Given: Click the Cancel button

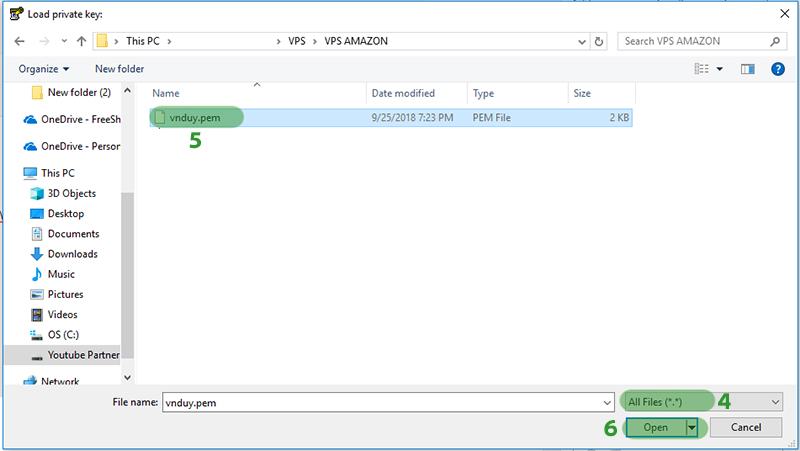Looking at the screenshot, I should [745, 427].
